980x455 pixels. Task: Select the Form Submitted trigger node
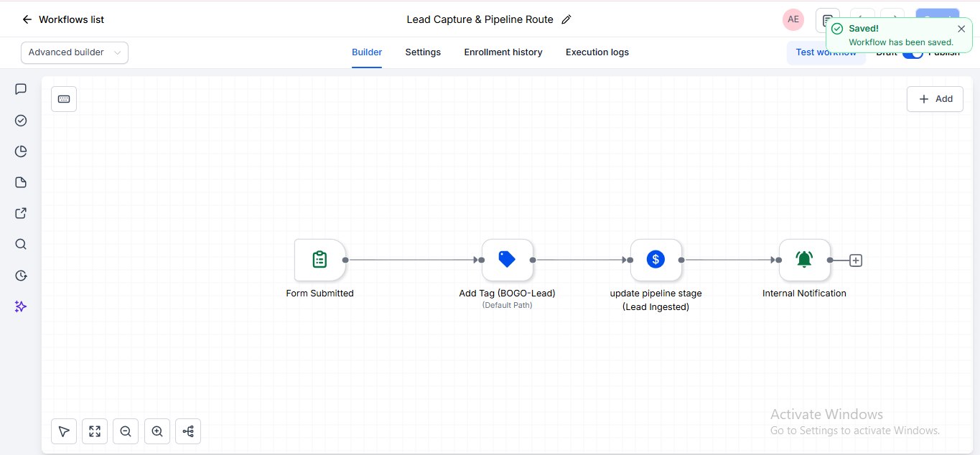coord(320,260)
